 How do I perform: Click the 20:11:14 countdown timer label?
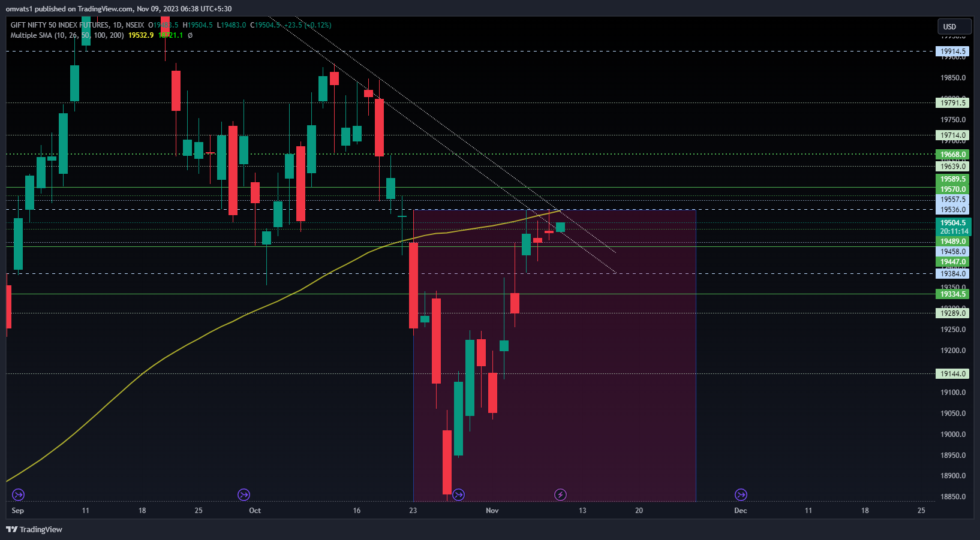[954, 231]
